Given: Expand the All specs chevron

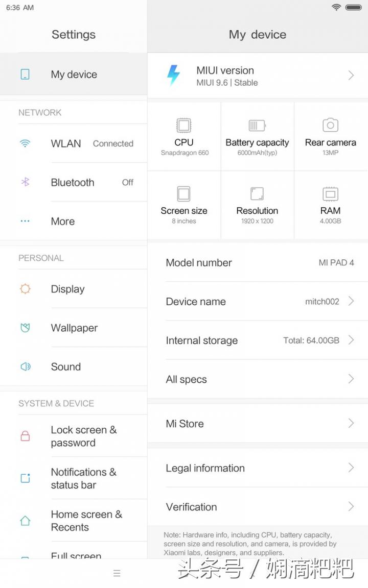Looking at the screenshot, I should [351, 379].
